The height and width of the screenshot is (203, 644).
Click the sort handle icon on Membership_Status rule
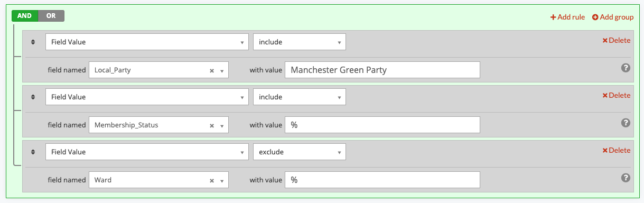point(33,97)
